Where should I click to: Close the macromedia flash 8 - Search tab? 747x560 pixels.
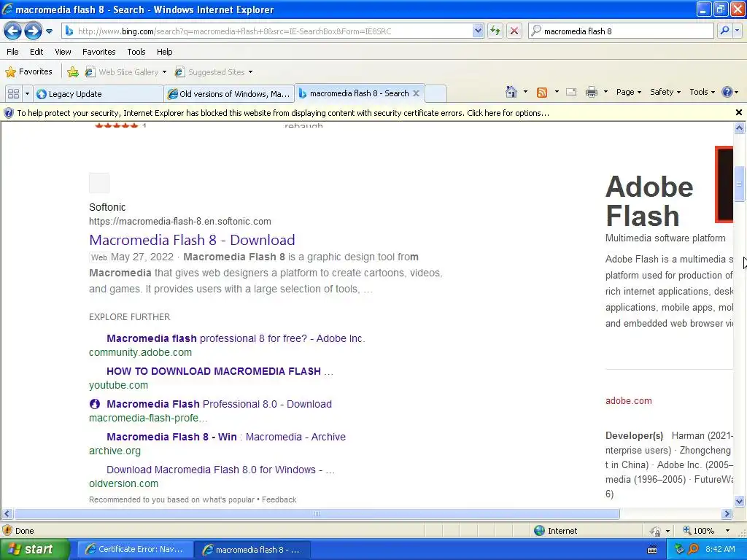(x=416, y=93)
